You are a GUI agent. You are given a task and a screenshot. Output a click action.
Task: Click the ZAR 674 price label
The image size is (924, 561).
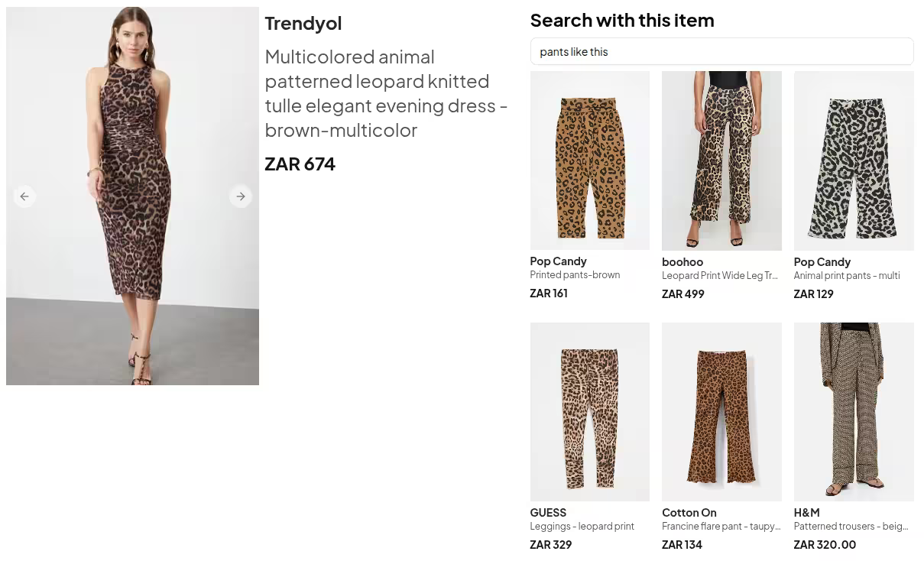(300, 163)
